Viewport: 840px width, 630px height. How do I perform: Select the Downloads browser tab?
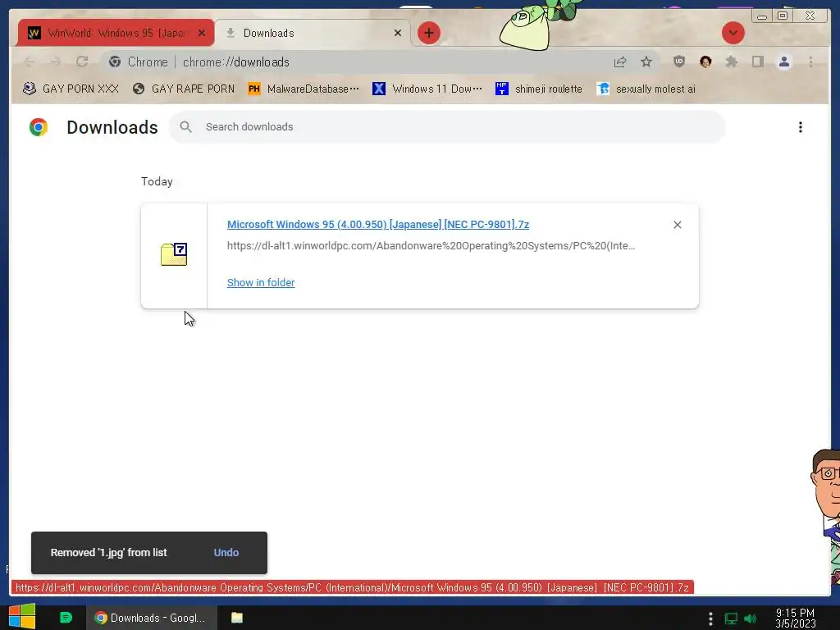[313, 33]
